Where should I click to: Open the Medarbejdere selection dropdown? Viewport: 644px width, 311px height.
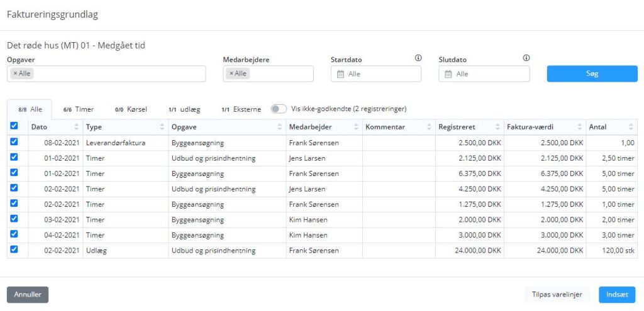tap(268, 74)
